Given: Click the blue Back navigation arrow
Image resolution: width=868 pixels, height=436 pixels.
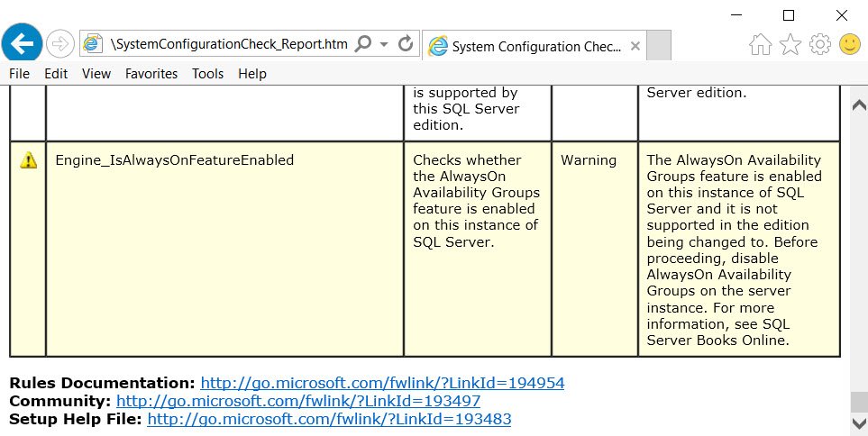Looking at the screenshot, I should [23, 44].
